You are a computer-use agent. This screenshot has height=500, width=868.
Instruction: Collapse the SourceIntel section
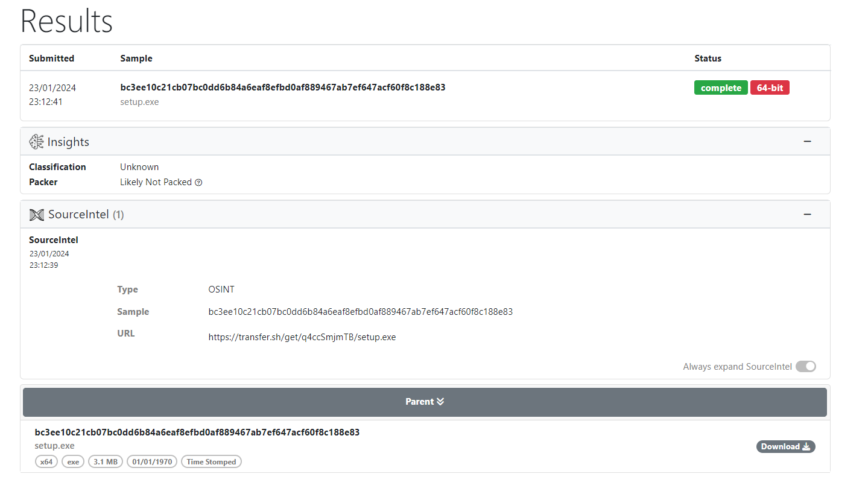tap(807, 214)
